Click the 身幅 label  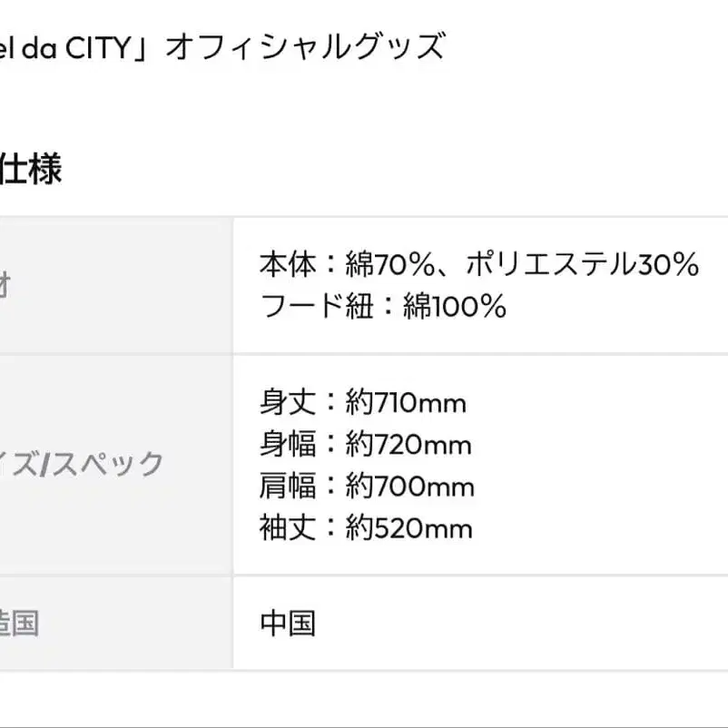[x=287, y=445]
